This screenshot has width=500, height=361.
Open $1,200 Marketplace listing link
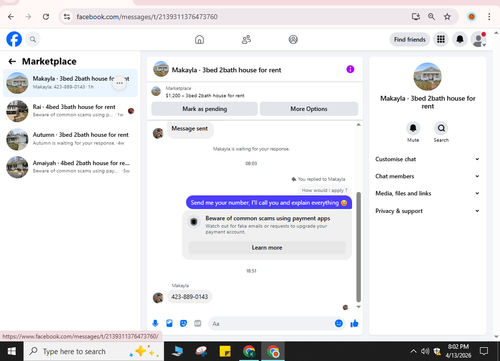[x=205, y=96]
